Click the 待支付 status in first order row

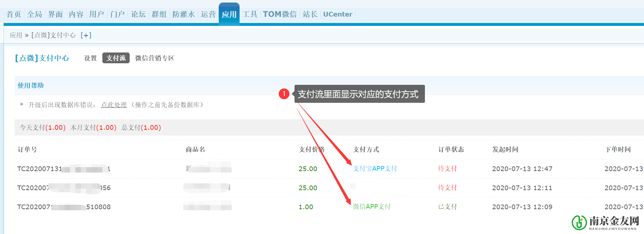[447, 169]
